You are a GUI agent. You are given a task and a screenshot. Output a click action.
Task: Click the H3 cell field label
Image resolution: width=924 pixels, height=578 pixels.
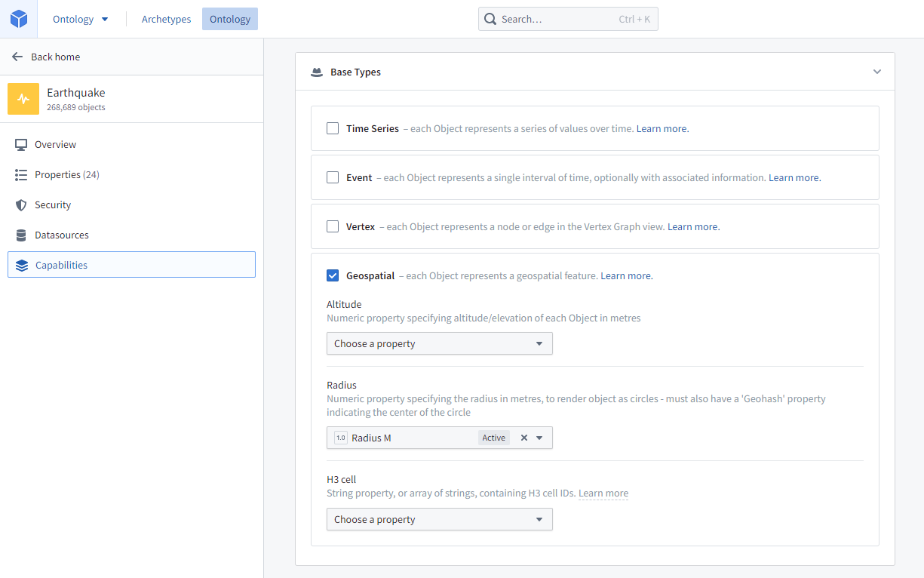pos(341,479)
